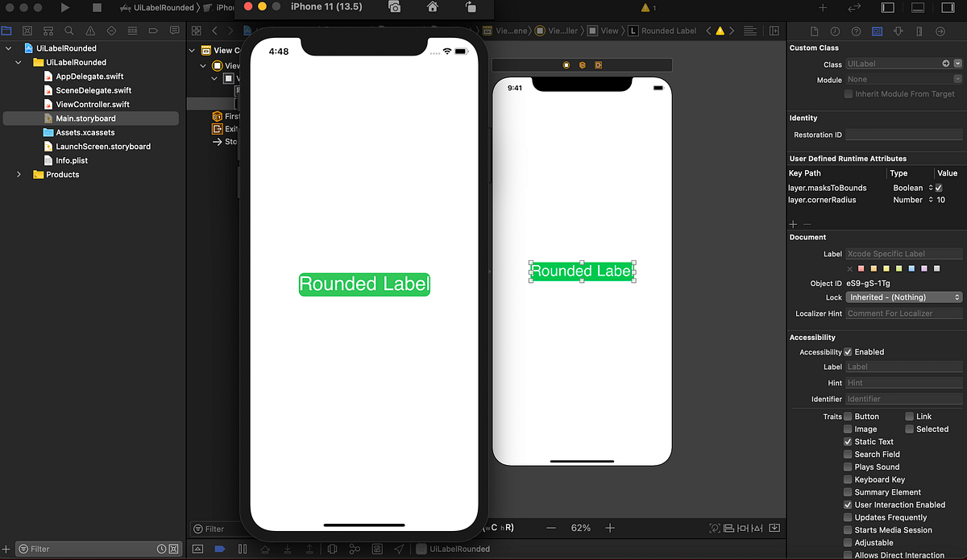Pick the red color swatch on label
Viewport: 967px width, 560px height.
coord(860,268)
